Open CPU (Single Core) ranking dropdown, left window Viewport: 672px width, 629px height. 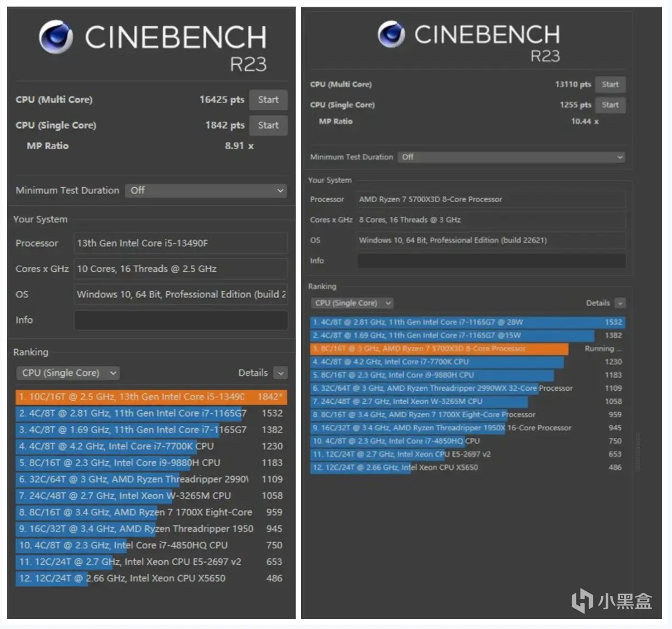[68, 373]
